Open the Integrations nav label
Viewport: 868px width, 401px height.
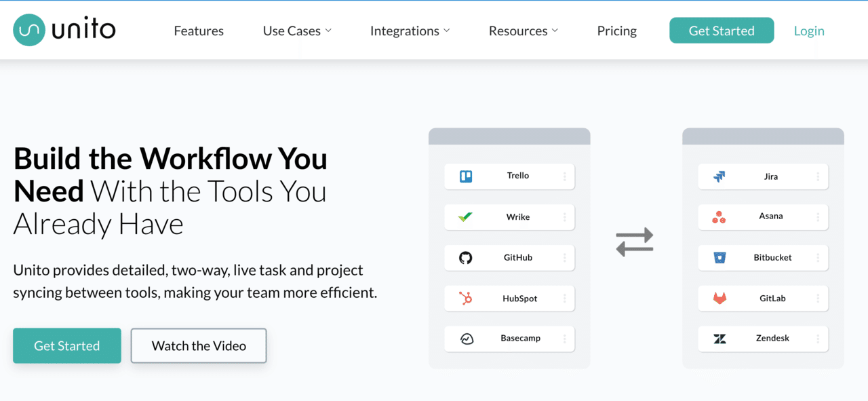(x=405, y=31)
